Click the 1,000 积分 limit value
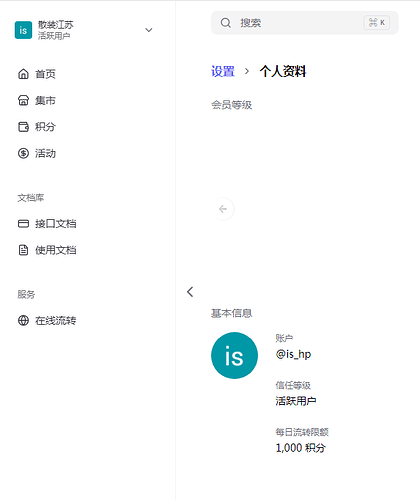420x500 pixels. [300, 448]
